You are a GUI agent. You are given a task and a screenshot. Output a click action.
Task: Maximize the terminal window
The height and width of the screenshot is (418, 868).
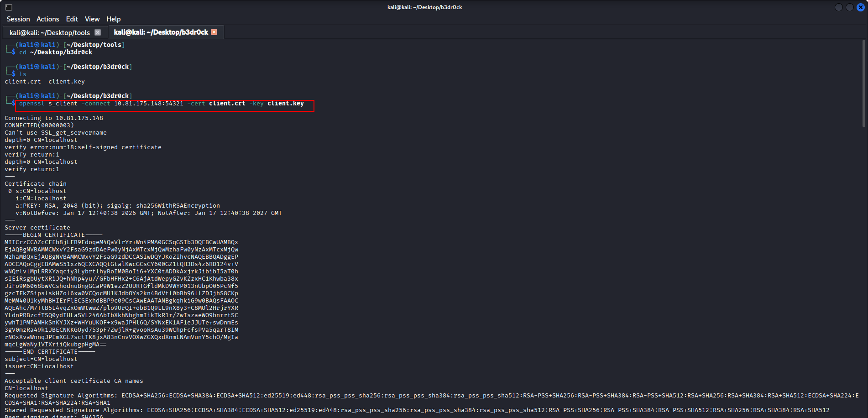[849, 7]
